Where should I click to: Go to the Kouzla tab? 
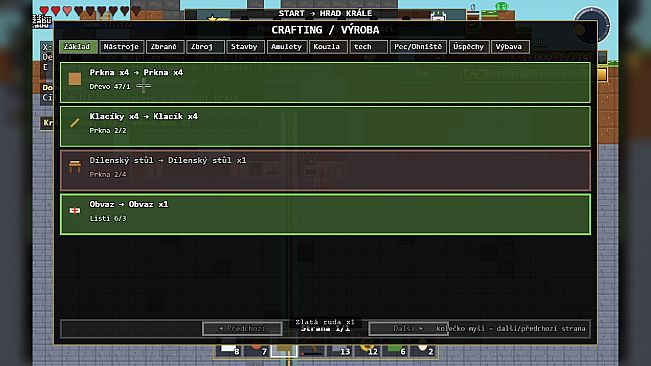tap(328, 47)
